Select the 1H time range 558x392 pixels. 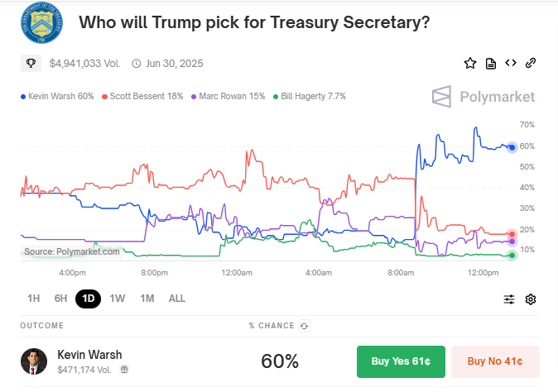click(34, 299)
